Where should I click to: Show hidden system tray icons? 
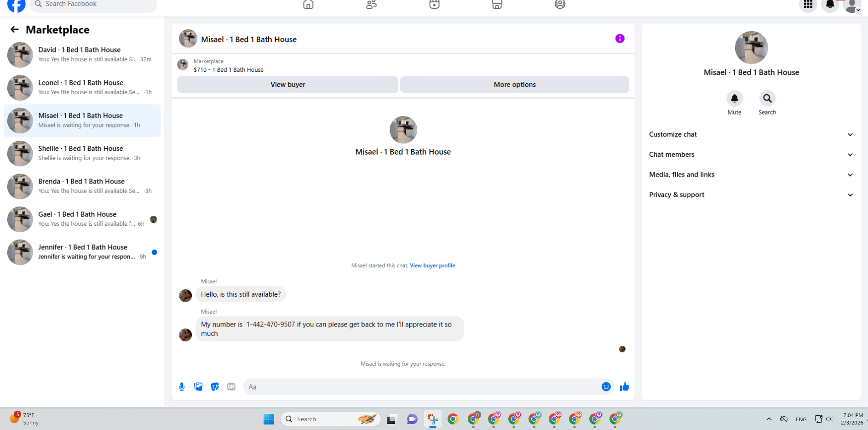(769, 419)
